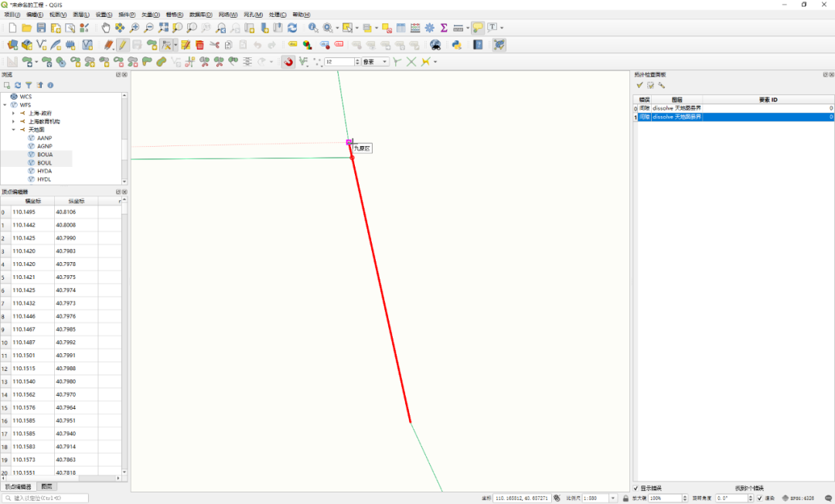The width and height of the screenshot is (835, 504).
Task: Open the snapping unit dropdown
Action: [376, 62]
